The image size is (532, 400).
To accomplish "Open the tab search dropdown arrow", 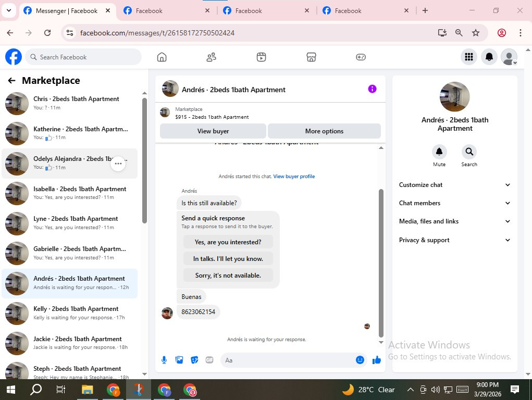I will coord(9,10).
